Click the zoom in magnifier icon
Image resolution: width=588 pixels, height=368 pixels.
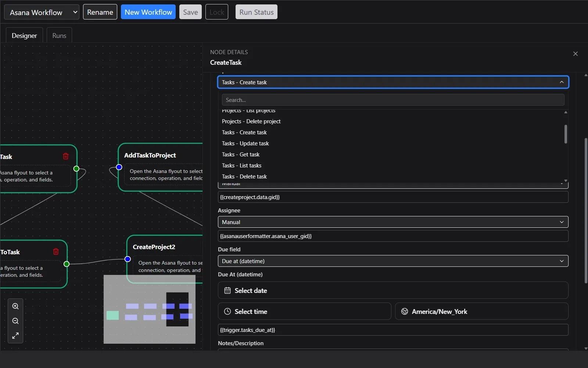15,306
